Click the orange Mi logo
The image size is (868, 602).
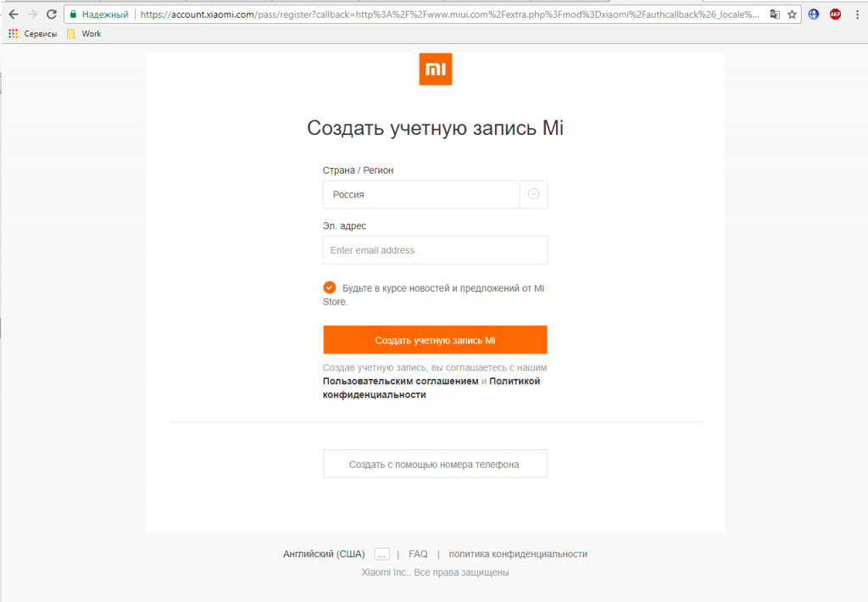click(435, 70)
